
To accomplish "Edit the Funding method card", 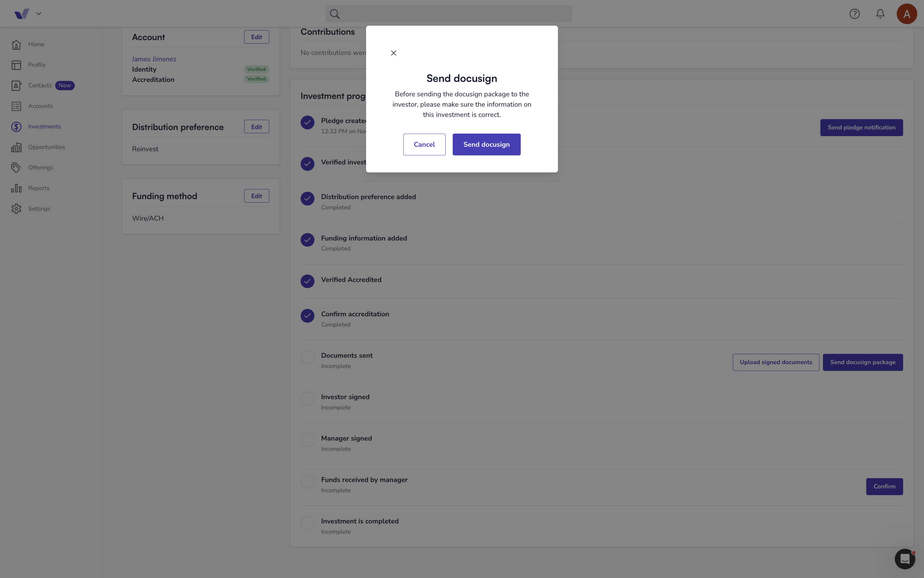I will (x=257, y=196).
